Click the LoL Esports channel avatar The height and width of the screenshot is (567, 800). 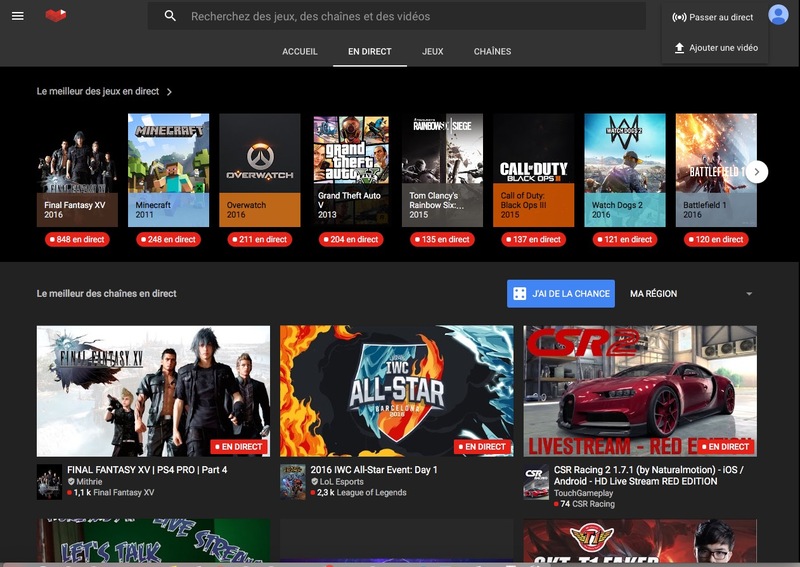pos(293,482)
